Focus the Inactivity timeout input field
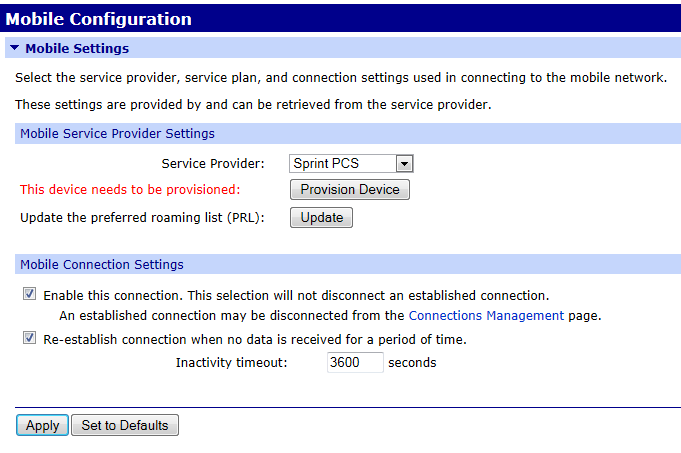681x453 pixels. coord(354,362)
